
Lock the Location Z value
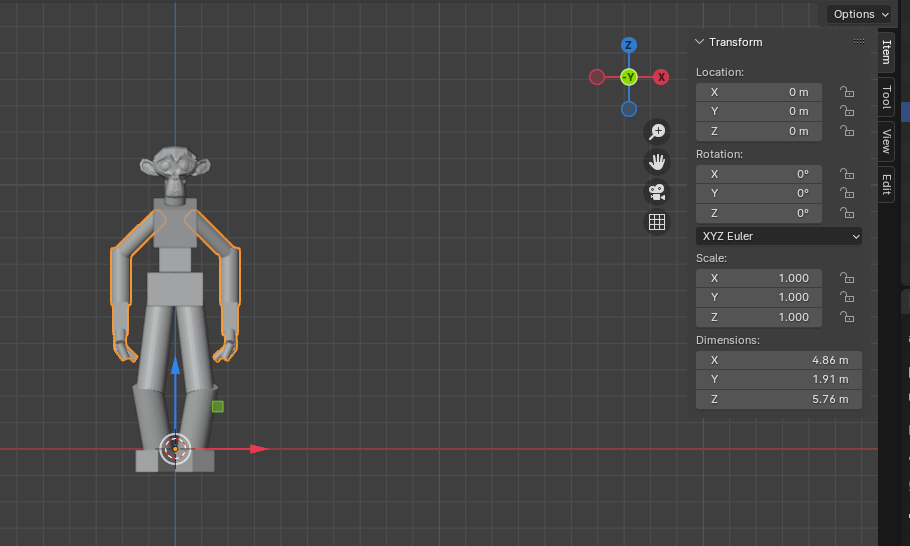847,131
